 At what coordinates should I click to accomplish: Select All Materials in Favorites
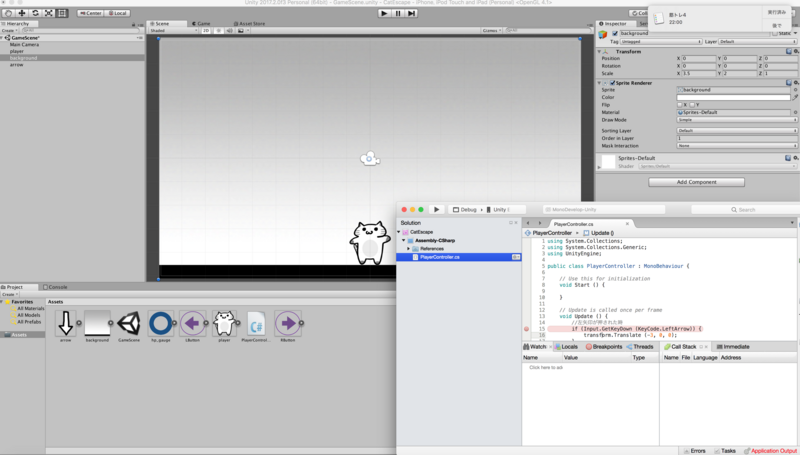(x=30, y=309)
